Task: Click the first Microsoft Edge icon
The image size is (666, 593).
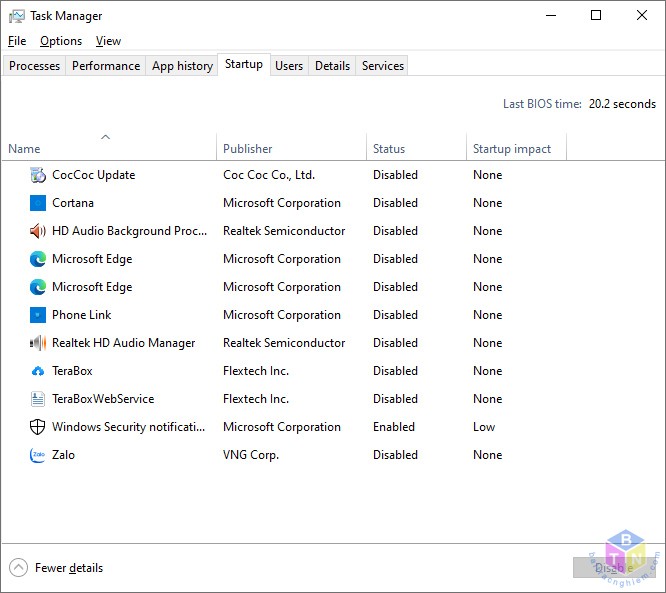Action: click(x=38, y=259)
